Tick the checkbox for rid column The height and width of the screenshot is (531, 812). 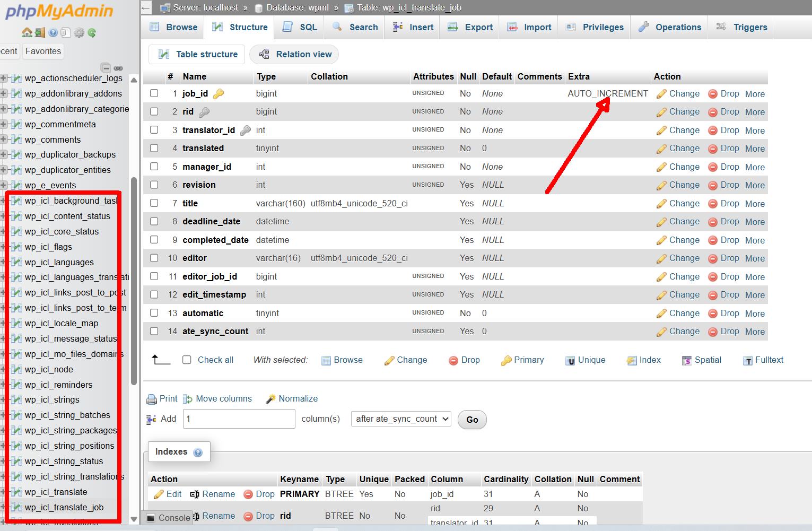[x=154, y=111]
